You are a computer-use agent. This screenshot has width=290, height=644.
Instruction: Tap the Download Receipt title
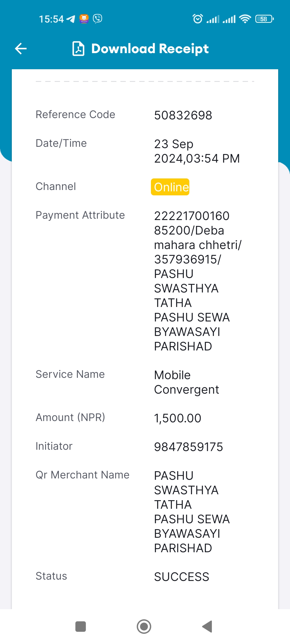click(x=150, y=49)
